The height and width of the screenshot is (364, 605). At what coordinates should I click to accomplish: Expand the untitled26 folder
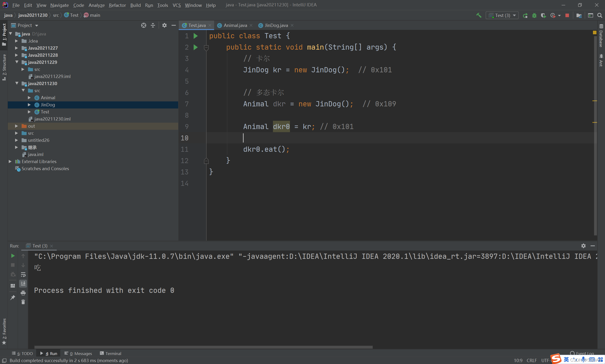point(17,140)
